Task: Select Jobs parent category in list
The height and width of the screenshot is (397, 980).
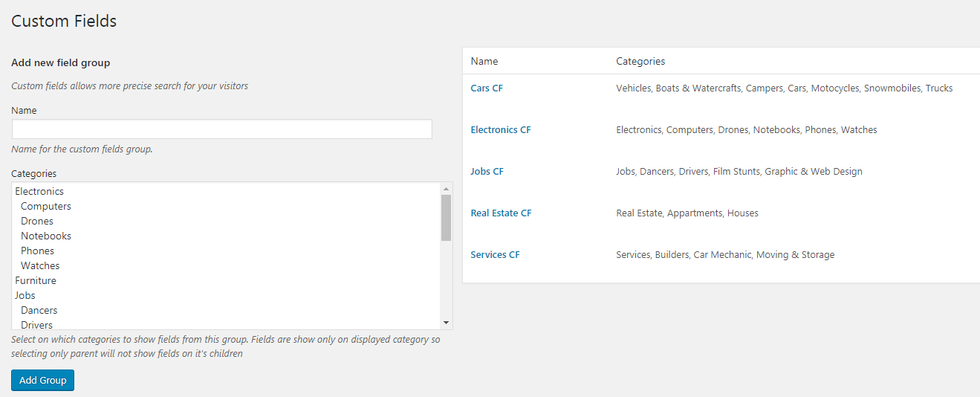Action: 25,296
